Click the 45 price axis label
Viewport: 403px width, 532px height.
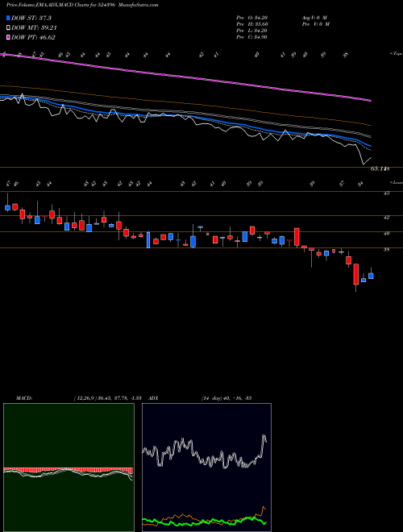(386, 193)
